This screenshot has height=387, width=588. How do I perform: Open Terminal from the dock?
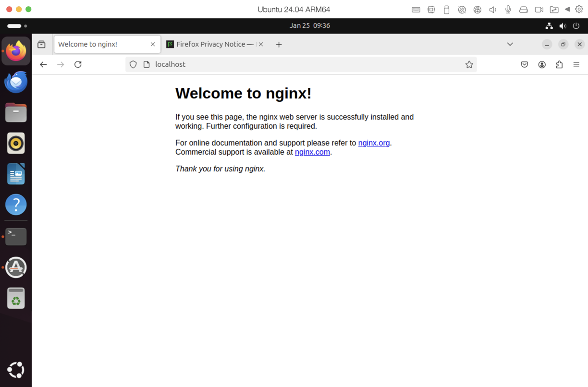pyautogui.click(x=16, y=237)
